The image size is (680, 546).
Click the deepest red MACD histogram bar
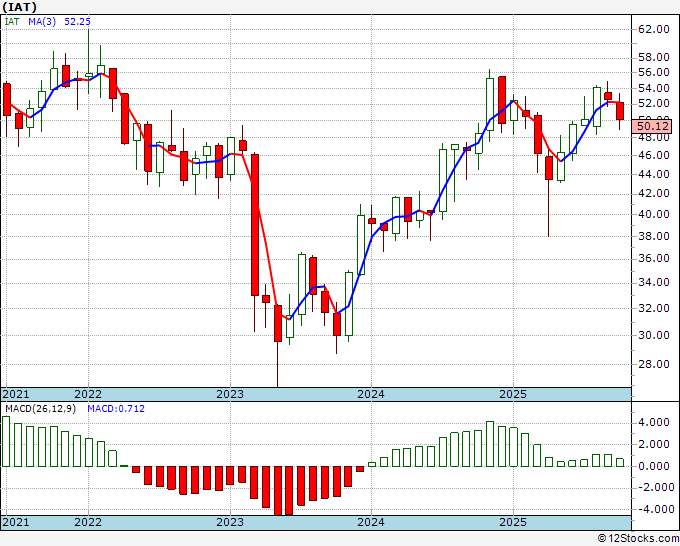[278, 490]
